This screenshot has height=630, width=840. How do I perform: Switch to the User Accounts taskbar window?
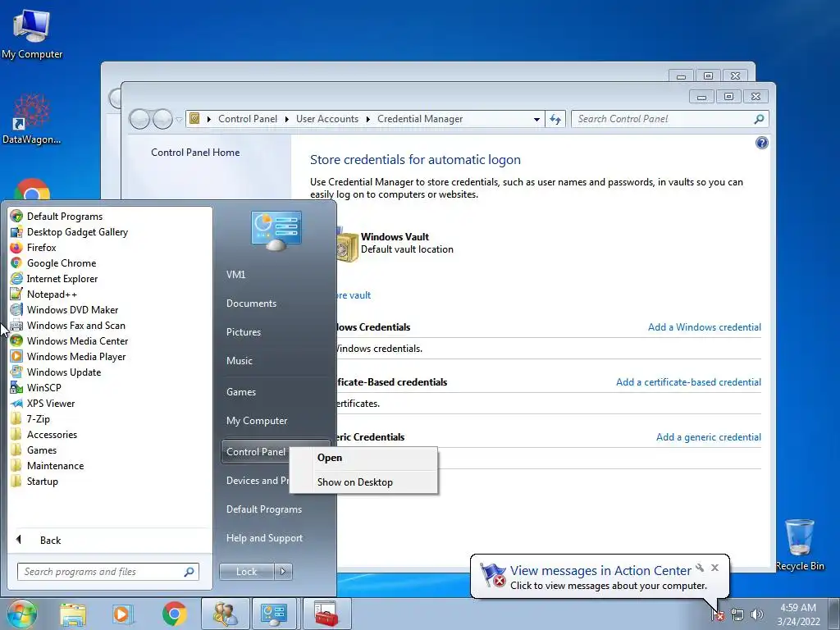pos(225,614)
